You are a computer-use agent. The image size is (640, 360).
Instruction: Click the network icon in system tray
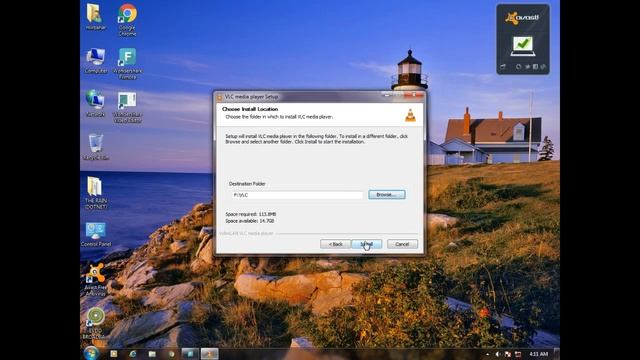coord(518,354)
